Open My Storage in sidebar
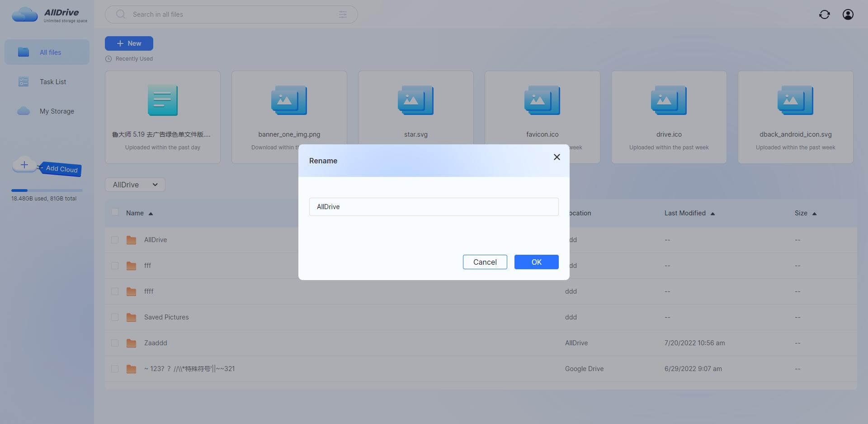This screenshot has width=868, height=424. pyautogui.click(x=47, y=111)
